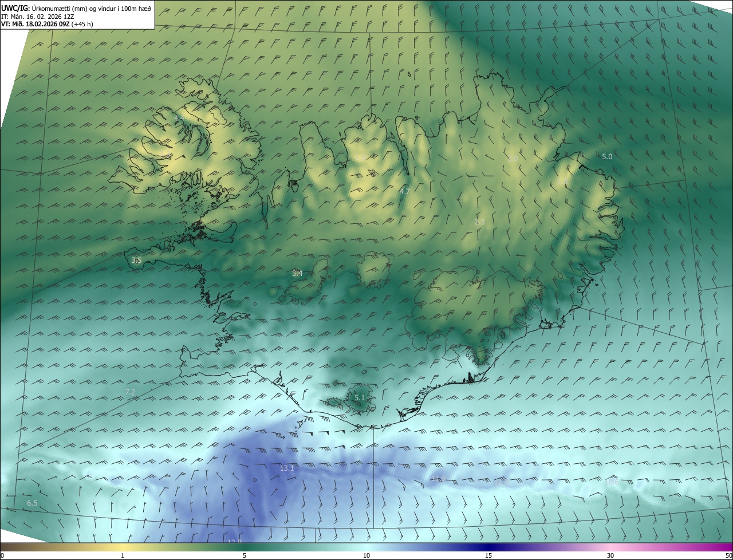
Task: Click the 2.3 value in the northeast interior
Action: pos(479,222)
